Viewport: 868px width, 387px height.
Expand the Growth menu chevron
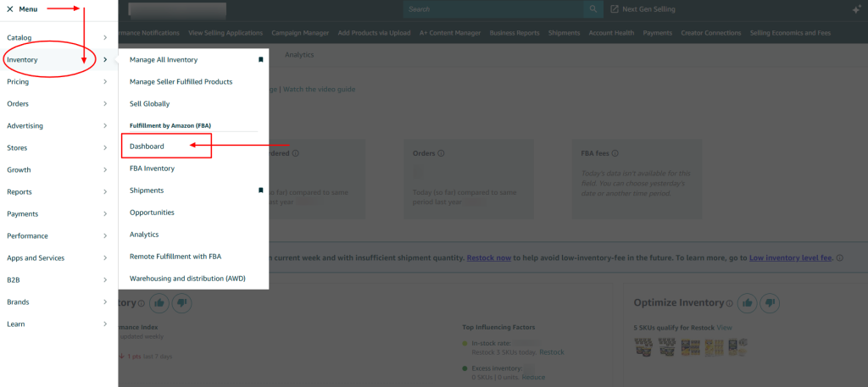(105, 169)
